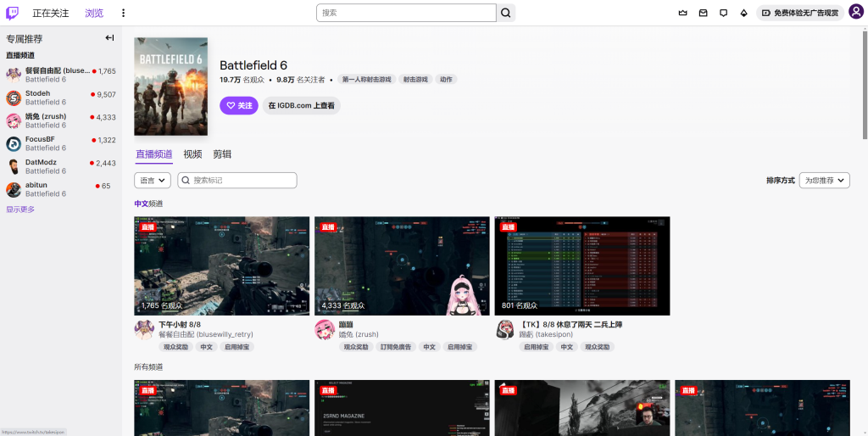Open the user profile avatar menu
The image size is (868, 436).
[x=856, y=12]
